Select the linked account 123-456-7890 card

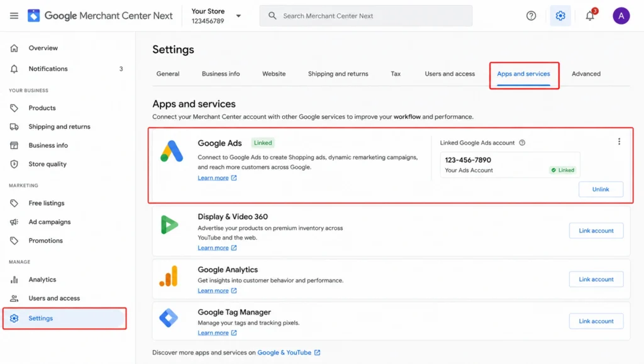point(509,165)
